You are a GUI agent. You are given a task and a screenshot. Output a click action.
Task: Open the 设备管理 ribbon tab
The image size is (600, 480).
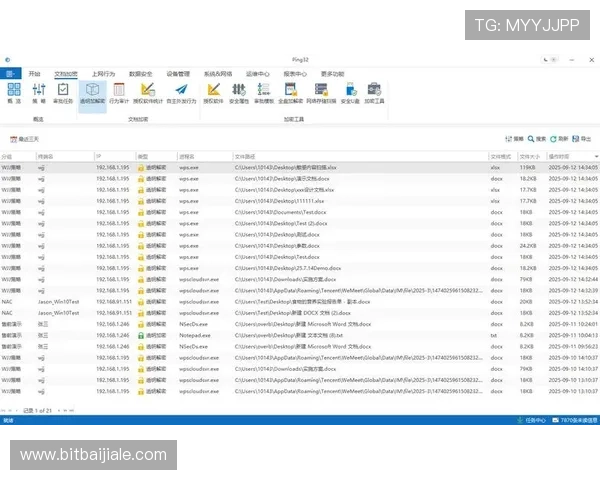pos(178,74)
